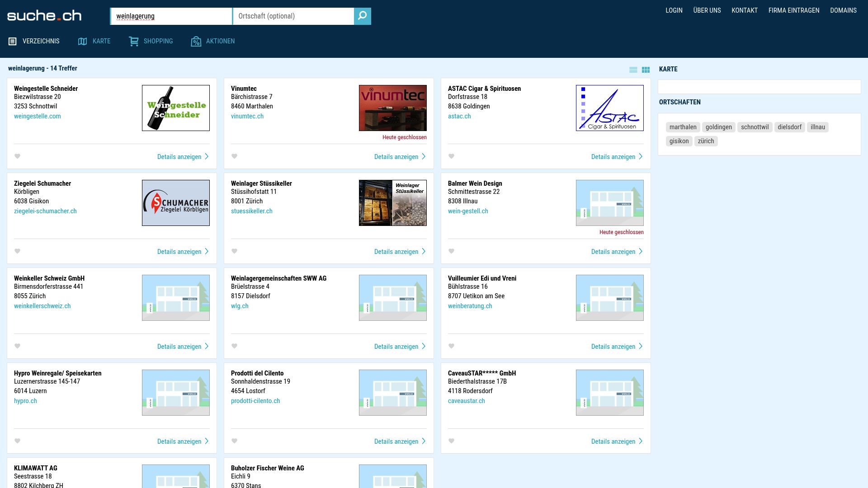Visit weingestelle.com link
Screen dimensions: 868x488
(x=38, y=116)
